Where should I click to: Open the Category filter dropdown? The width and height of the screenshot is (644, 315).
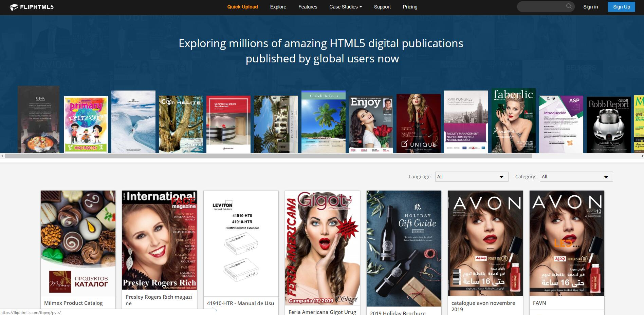click(576, 177)
